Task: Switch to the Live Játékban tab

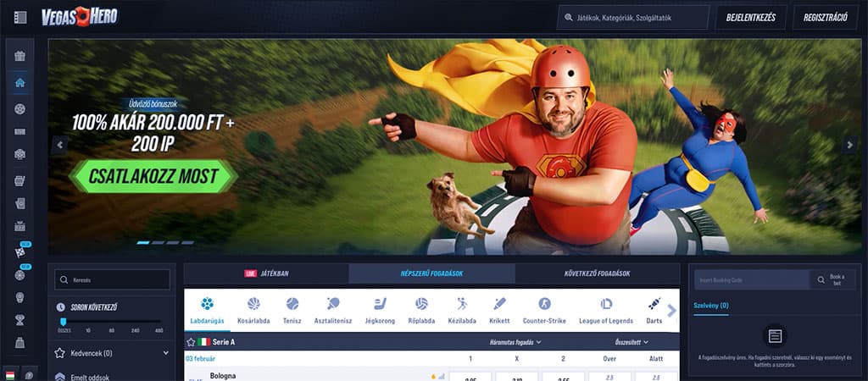Action: [x=266, y=273]
